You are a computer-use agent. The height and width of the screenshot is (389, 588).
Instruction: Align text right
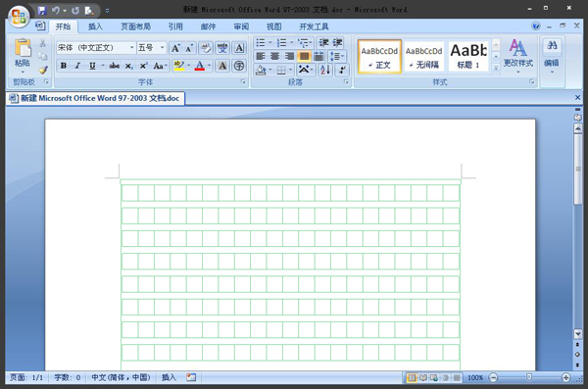tap(289, 56)
